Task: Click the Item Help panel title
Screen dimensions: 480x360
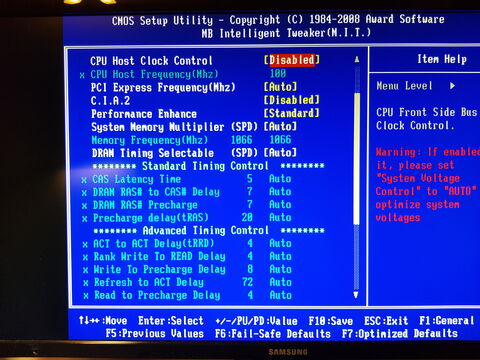Action: coord(442,59)
